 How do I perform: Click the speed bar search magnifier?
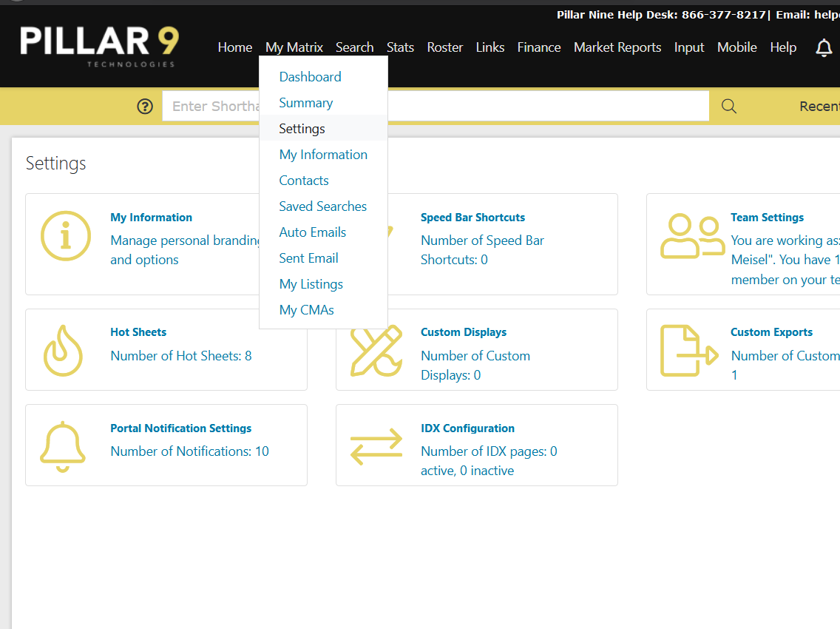[728, 106]
